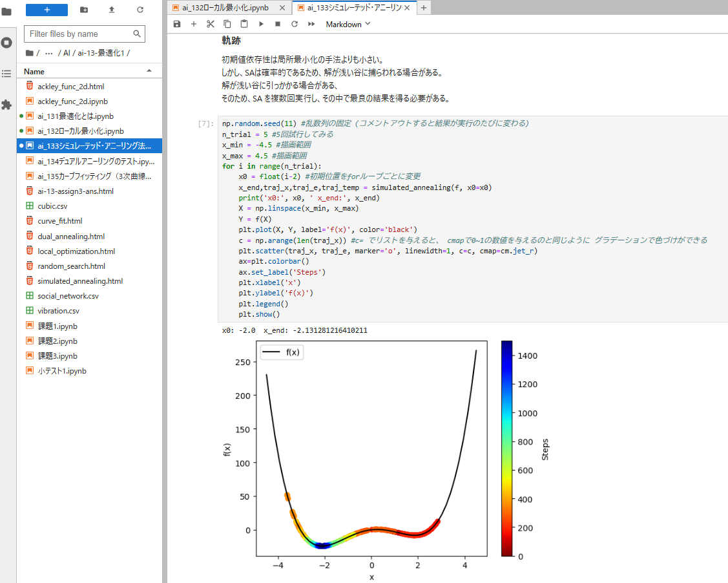
Task: Select ai_132ローカル最小化.ipynb in file list
Action: tap(90, 131)
